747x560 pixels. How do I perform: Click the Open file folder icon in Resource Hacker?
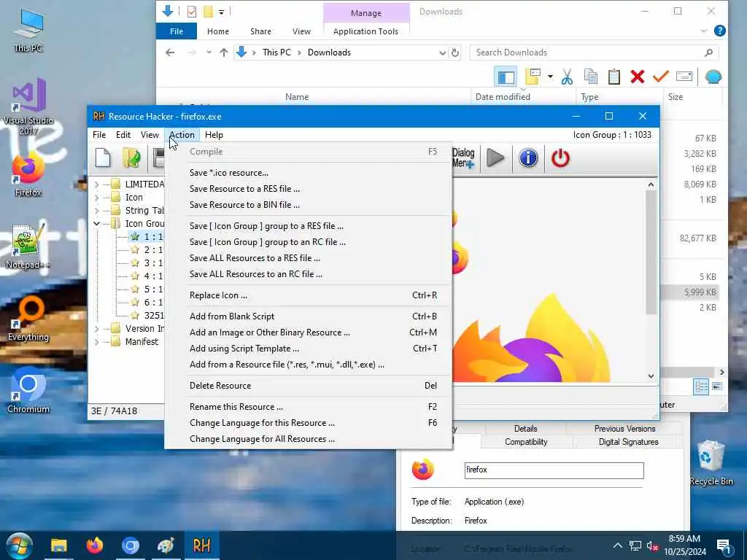pos(131,158)
